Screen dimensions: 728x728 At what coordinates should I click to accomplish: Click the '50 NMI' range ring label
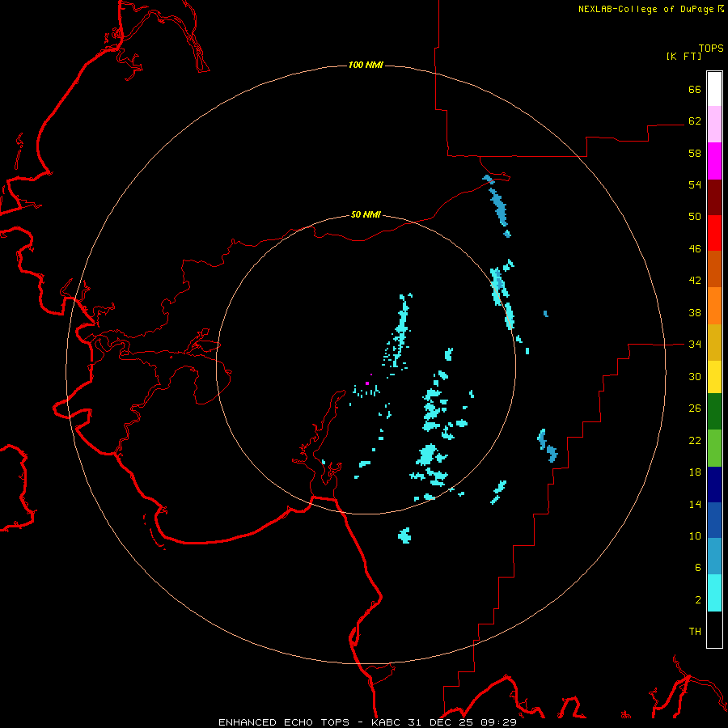click(x=366, y=214)
